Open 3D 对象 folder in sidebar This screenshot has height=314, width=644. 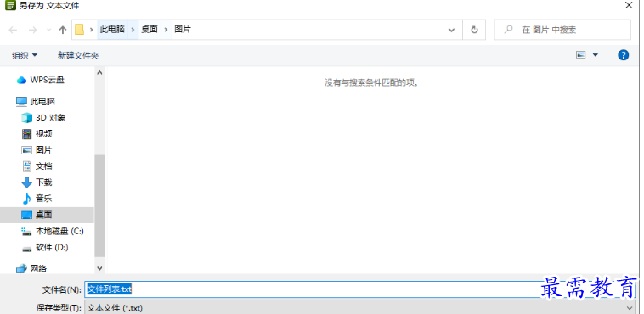pyautogui.click(x=50, y=118)
